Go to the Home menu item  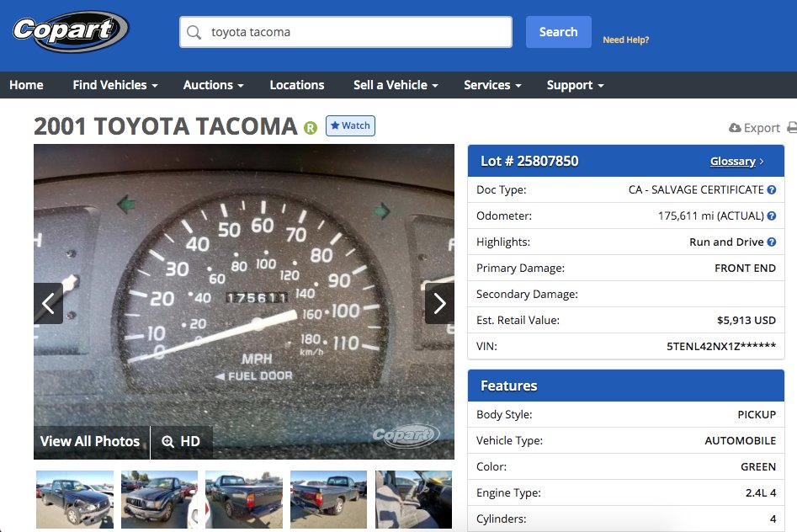[x=26, y=85]
